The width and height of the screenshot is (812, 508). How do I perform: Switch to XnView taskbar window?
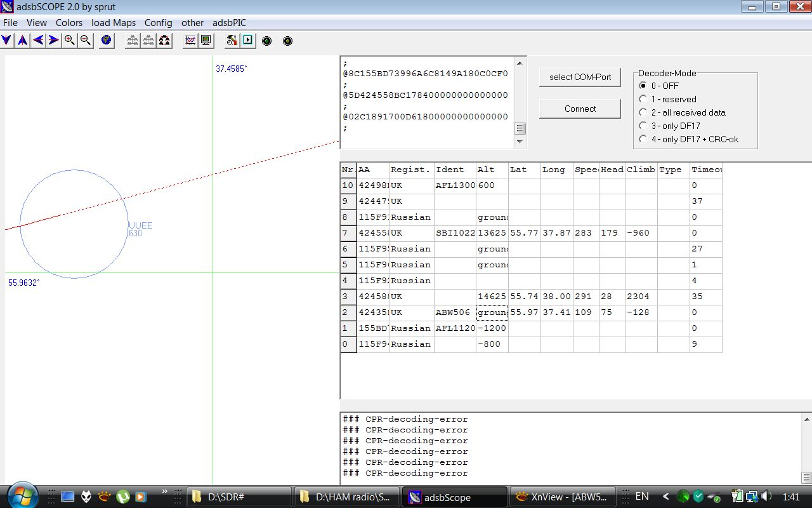tap(562, 497)
